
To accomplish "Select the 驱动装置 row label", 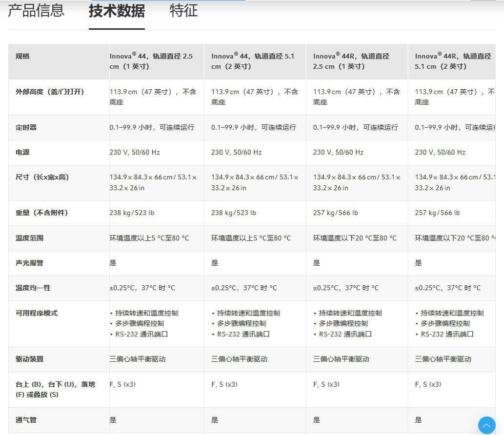I will click(x=30, y=359).
